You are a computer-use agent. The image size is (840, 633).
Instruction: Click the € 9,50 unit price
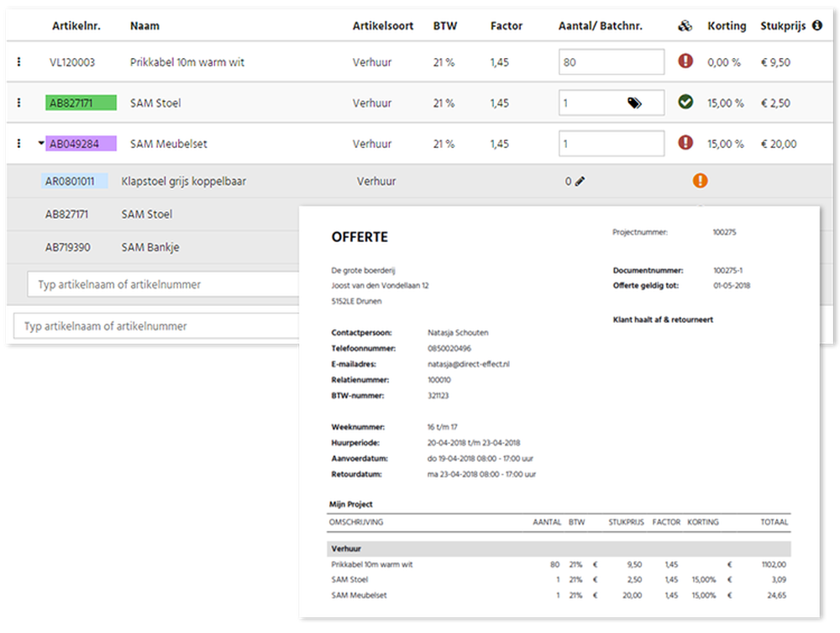(x=775, y=62)
